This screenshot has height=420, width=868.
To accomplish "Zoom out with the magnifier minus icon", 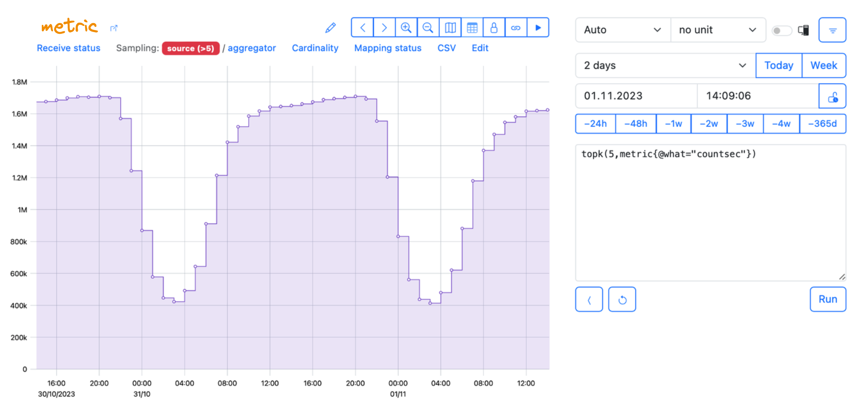I will click(x=428, y=27).
